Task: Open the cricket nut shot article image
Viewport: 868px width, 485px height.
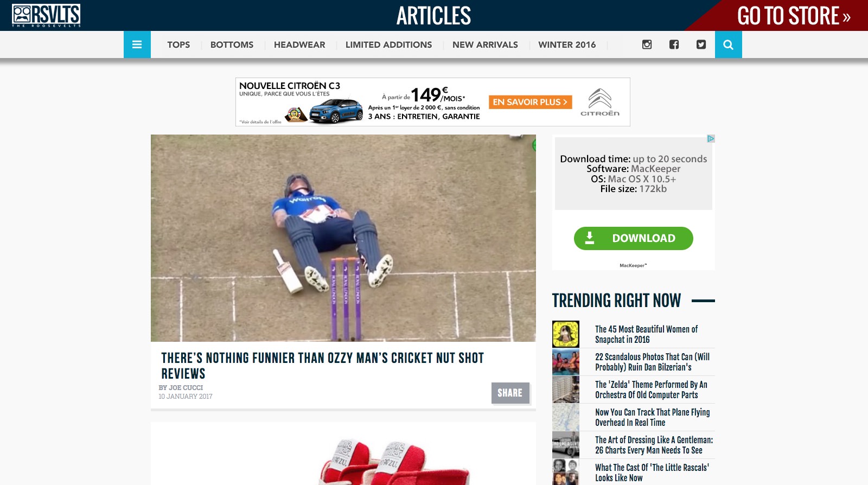Action: [343, 238]
